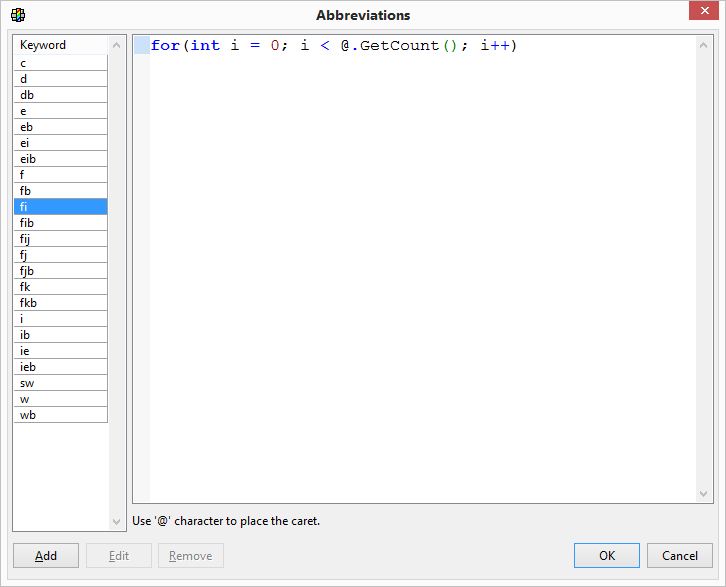Select the 'fjb' keyword entry
This screenshot has height=587, width=726.
click(60, 271)
